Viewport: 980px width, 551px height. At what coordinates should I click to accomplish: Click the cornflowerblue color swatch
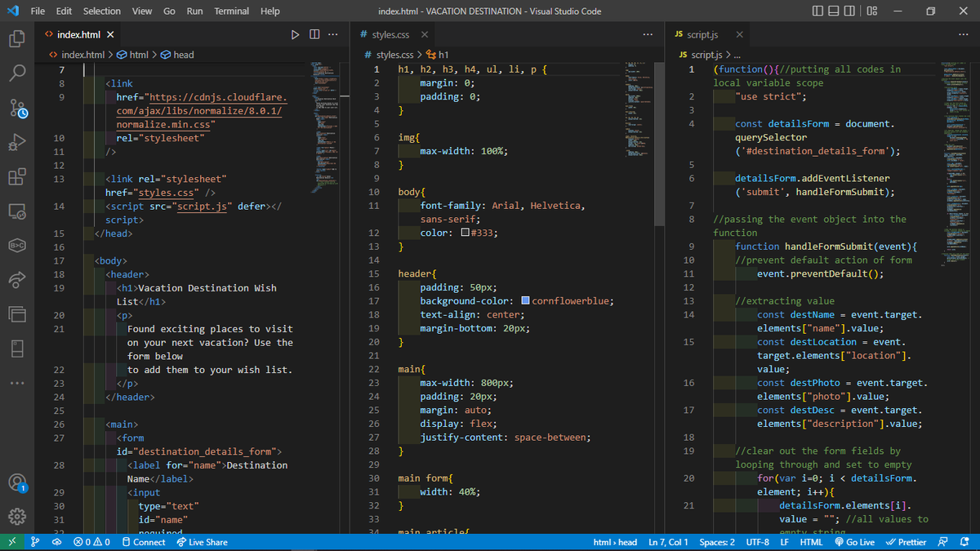[525, 301]
